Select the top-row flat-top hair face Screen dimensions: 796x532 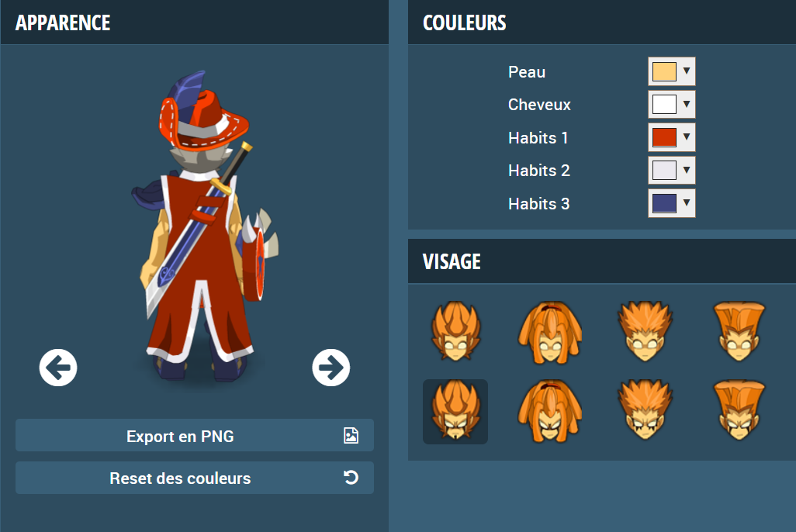click(x=739, y=331)
